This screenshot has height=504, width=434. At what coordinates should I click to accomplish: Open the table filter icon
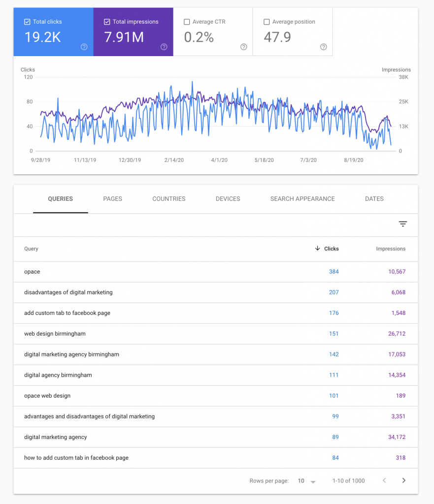pos(403,223)
